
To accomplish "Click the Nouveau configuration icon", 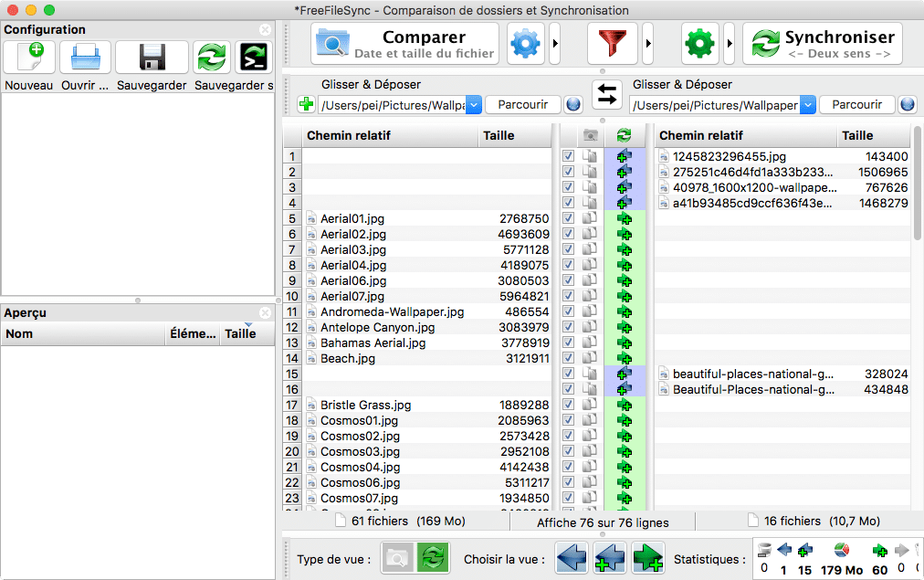I will pyautogui.click(x=29, y=58).
